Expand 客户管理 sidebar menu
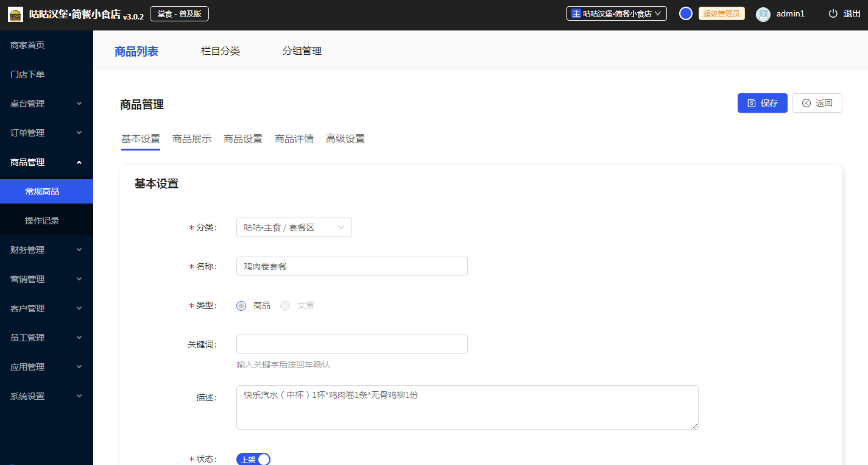The height and width of the screenshot is (465, 868). coord(46,308)
